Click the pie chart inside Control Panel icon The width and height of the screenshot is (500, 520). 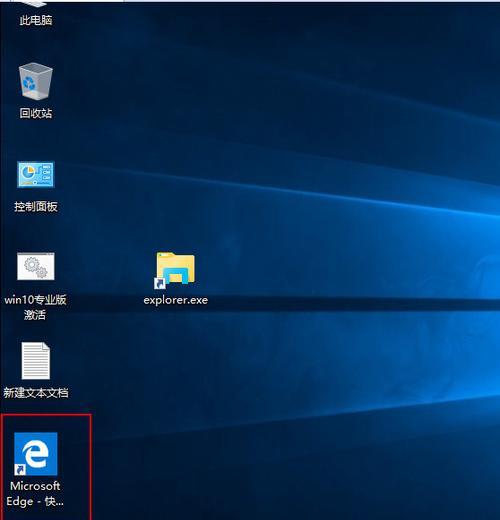click(27, 173)
